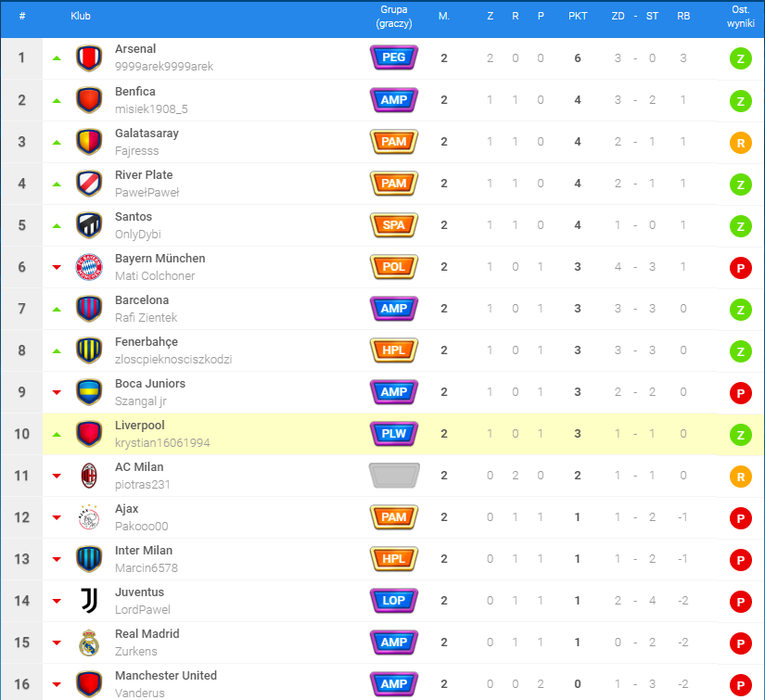Viewport: 765px width, 700px height.
Task: Click Bayern München's red P result badge
Action: pos(741,267)
